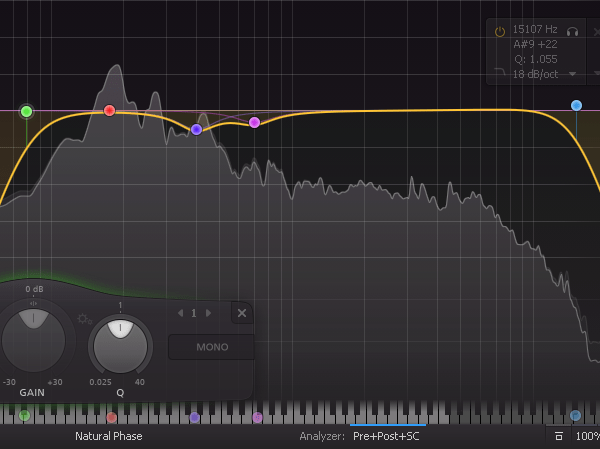This screenshot has height=449, width=600.
Task: Go to next band with right arrow
Action: point(208,313)
